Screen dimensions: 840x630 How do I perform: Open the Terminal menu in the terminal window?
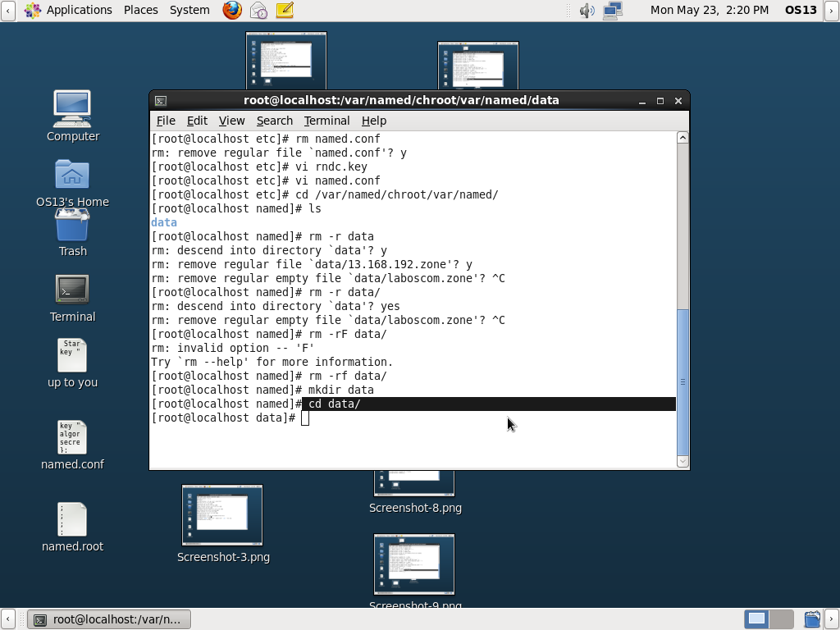click(x=326, y=121)
